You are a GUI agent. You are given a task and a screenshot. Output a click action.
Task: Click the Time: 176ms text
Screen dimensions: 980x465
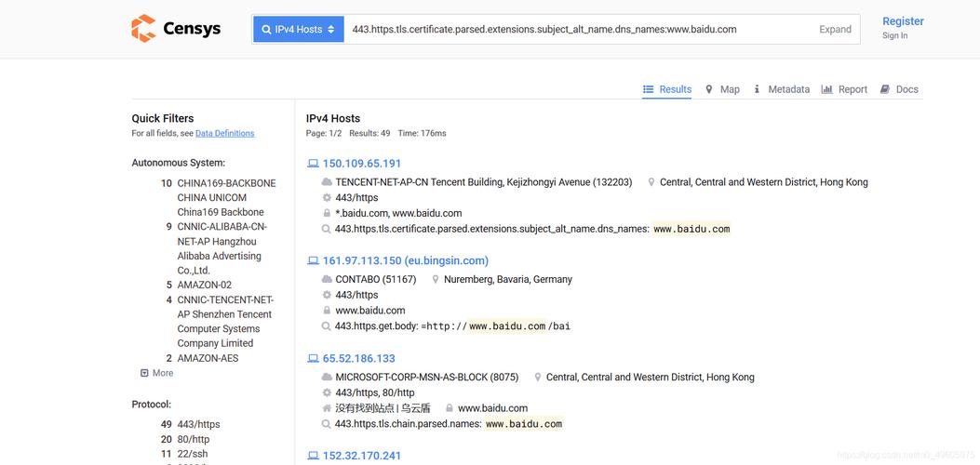coord(422,133)
